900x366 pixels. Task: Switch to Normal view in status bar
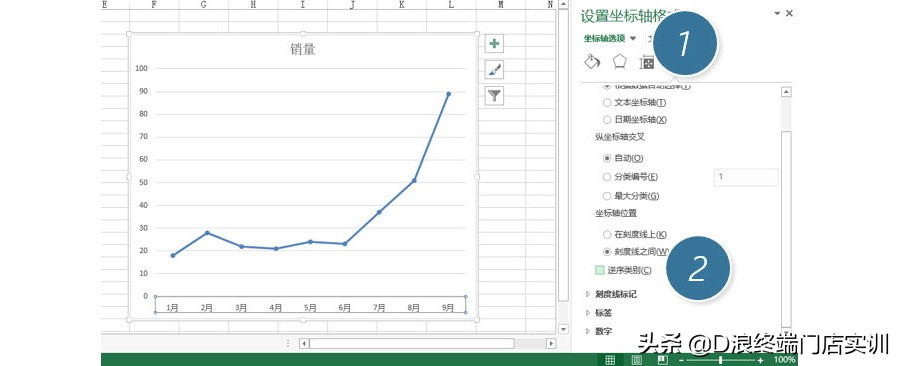pos(610,360)
